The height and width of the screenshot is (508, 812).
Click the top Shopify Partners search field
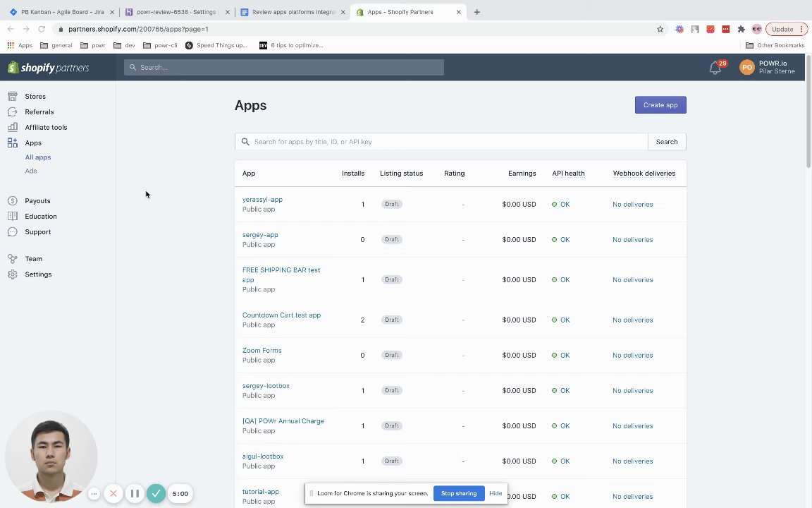pyautogui.click(x=284, y=68)
